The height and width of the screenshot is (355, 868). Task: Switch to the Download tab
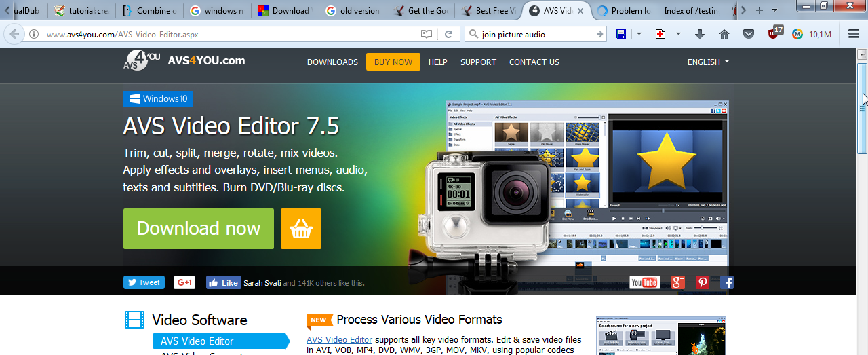point(285,10)
